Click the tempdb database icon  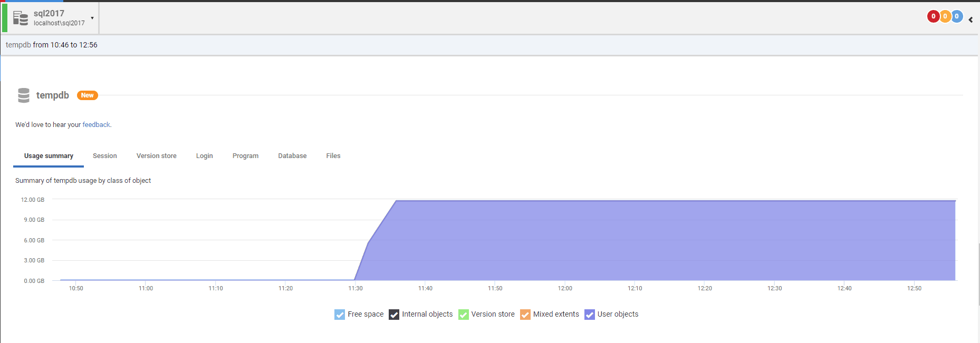[24, 95]
